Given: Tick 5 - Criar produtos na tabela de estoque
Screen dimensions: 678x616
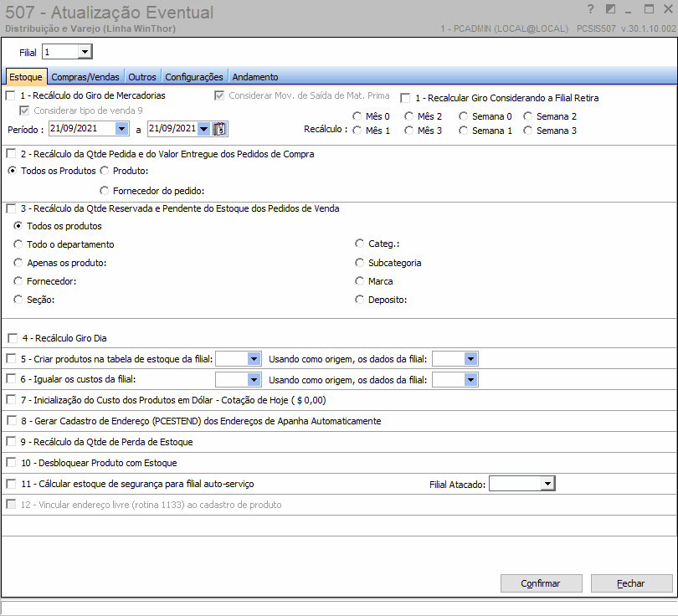Looking at the screenshot, I should coord(11,359).
